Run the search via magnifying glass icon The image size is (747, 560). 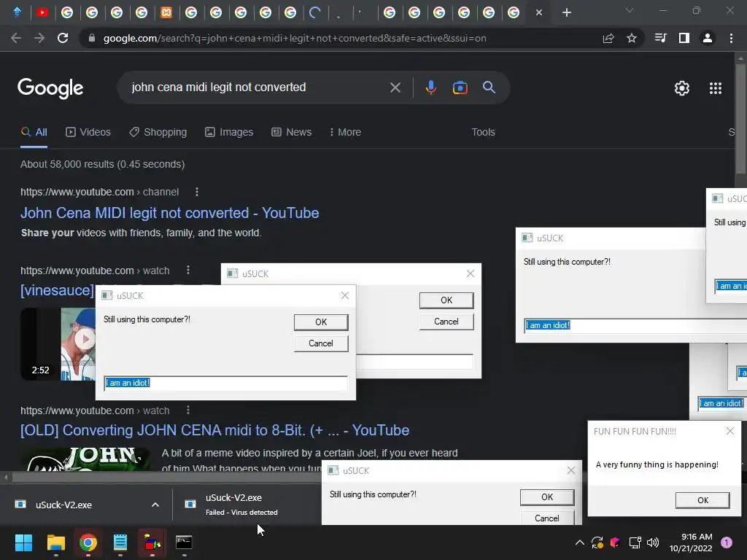click(489, 87)
